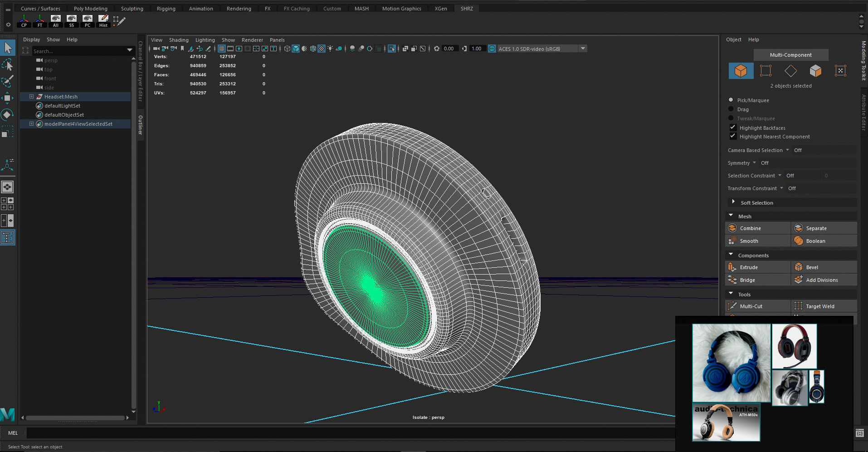Click the marquee pencil shelf icon
The width and height of the screenshot is (868, 452).
[119, 21]
